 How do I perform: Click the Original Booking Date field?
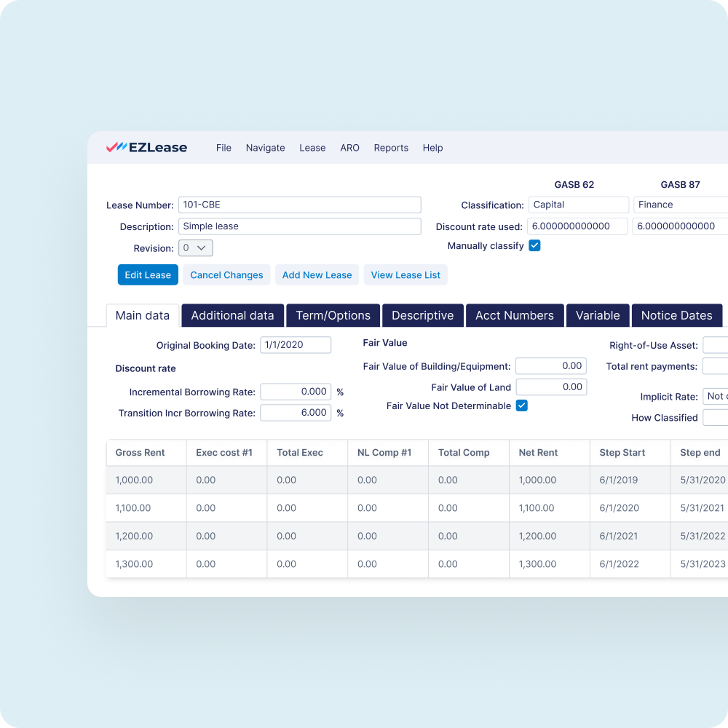[296, 344]
